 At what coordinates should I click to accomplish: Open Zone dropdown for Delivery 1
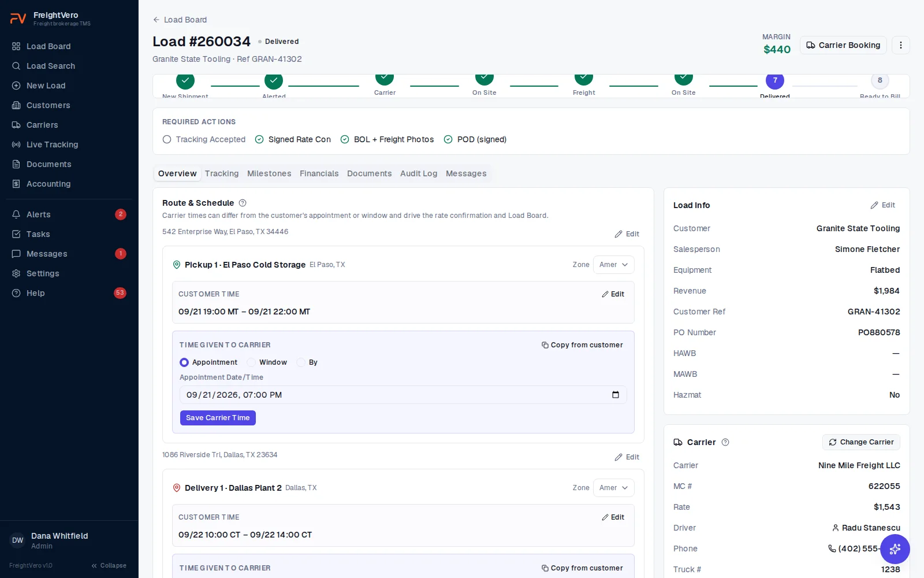(613, 488)
